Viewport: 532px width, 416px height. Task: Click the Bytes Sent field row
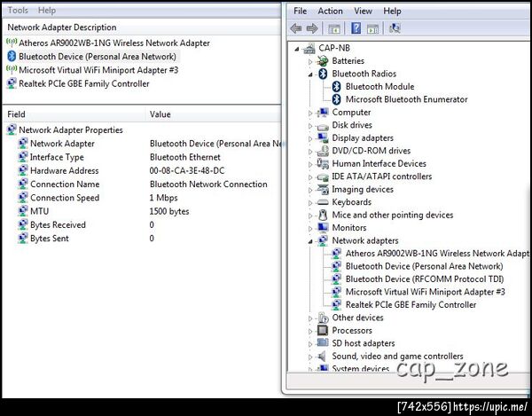tap(49, 239)
